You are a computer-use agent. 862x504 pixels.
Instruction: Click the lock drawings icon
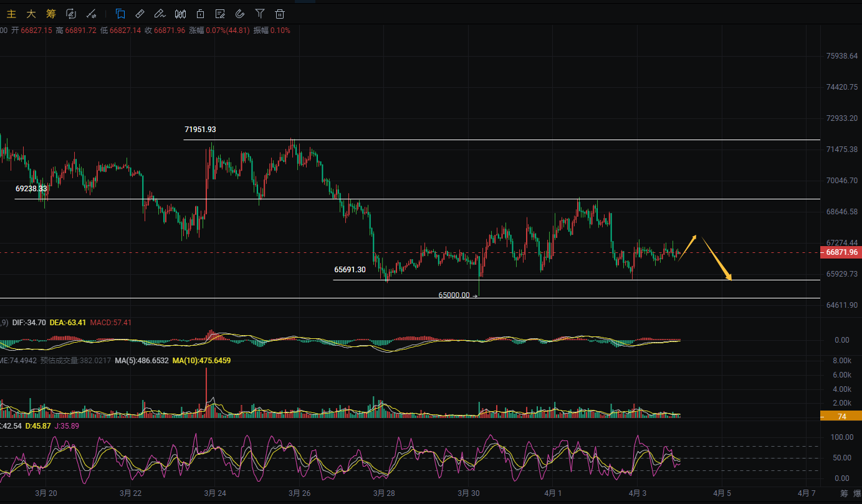200,13
